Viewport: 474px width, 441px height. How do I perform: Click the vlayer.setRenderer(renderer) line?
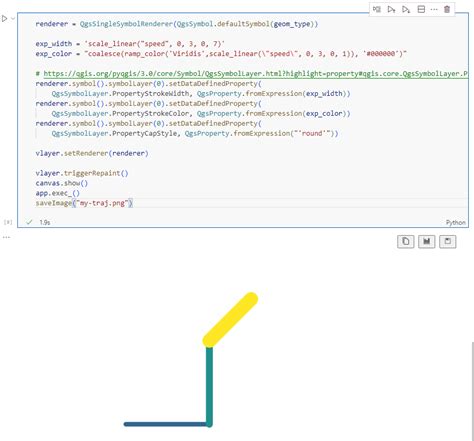click(92, 153)
